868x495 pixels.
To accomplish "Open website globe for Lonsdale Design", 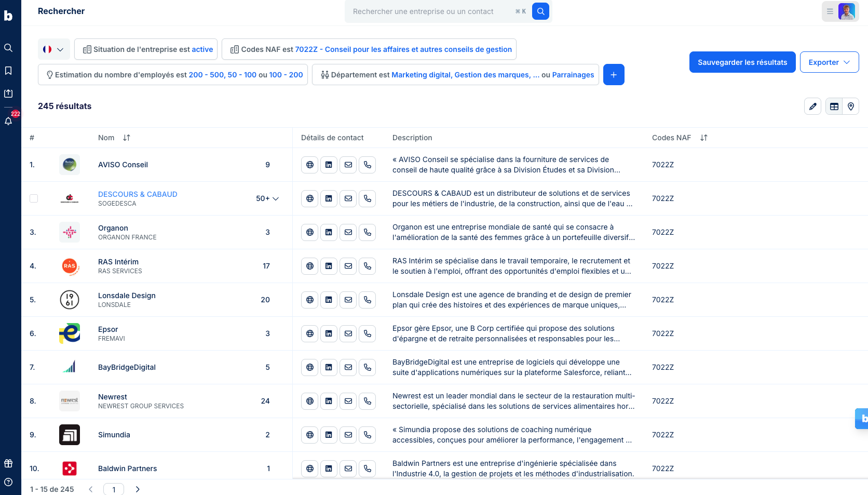I will 310,300.
